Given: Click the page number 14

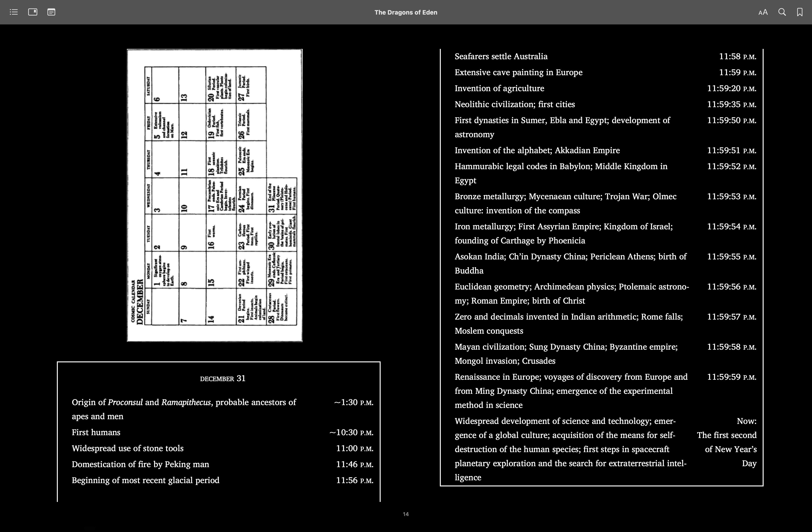Looking at the screenshot, I should tap(406, 514).
